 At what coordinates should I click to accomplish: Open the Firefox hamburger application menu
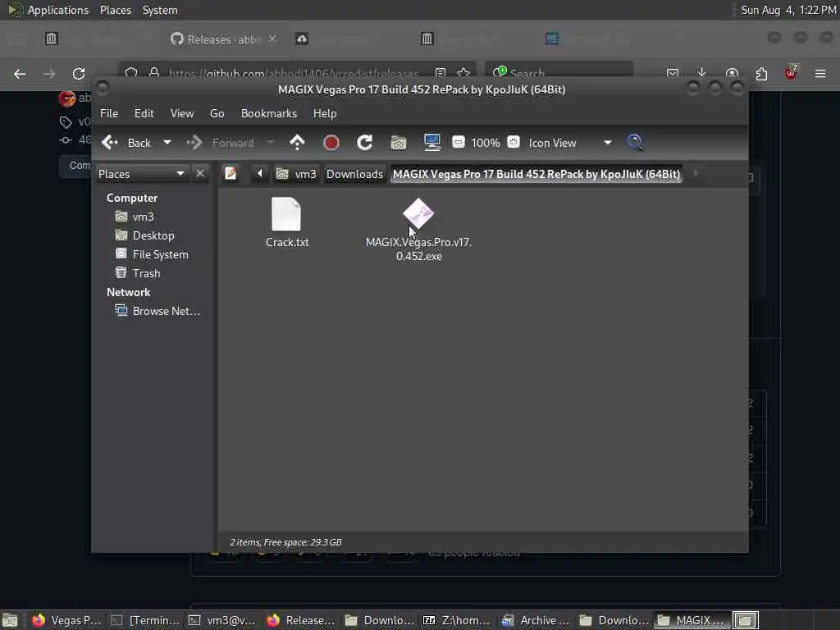tap(820, 73)
